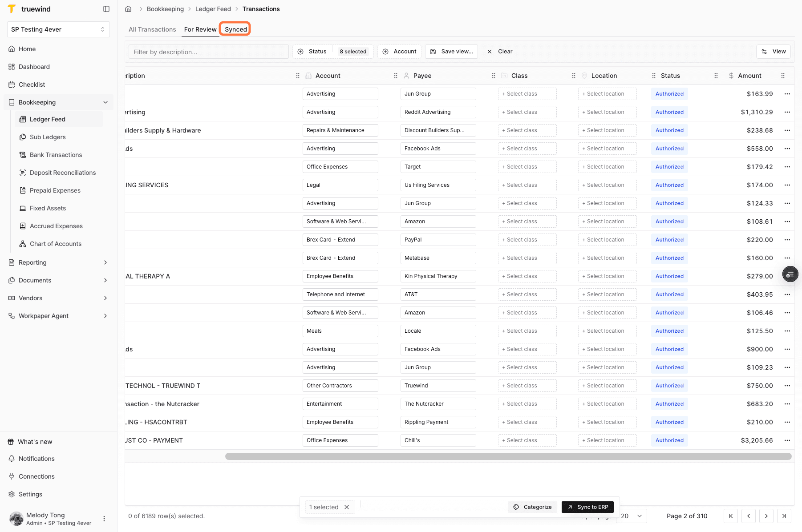Select location for the PayPal row
This screenshot has height=532, width=802.
(x=607, y=240)
